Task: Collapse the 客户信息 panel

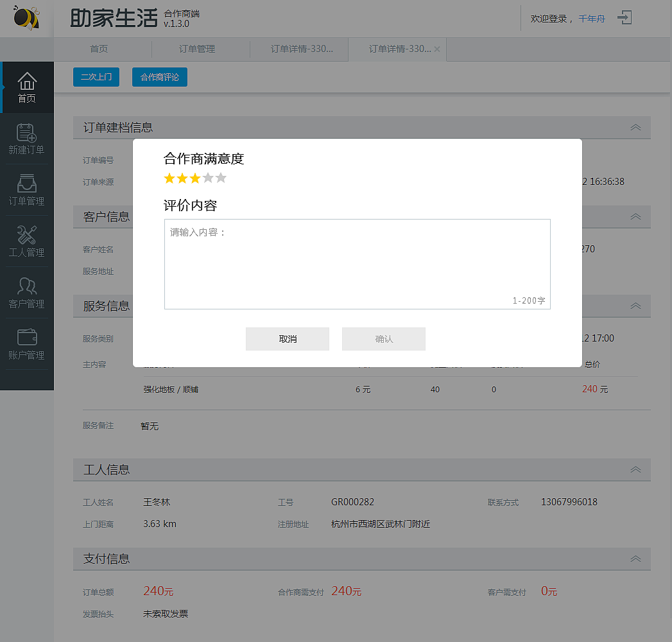Action: click(x=635, y=217)
